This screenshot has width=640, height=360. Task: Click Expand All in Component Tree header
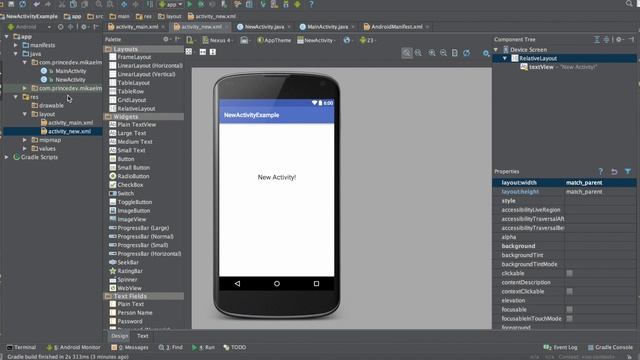[597, 39]
